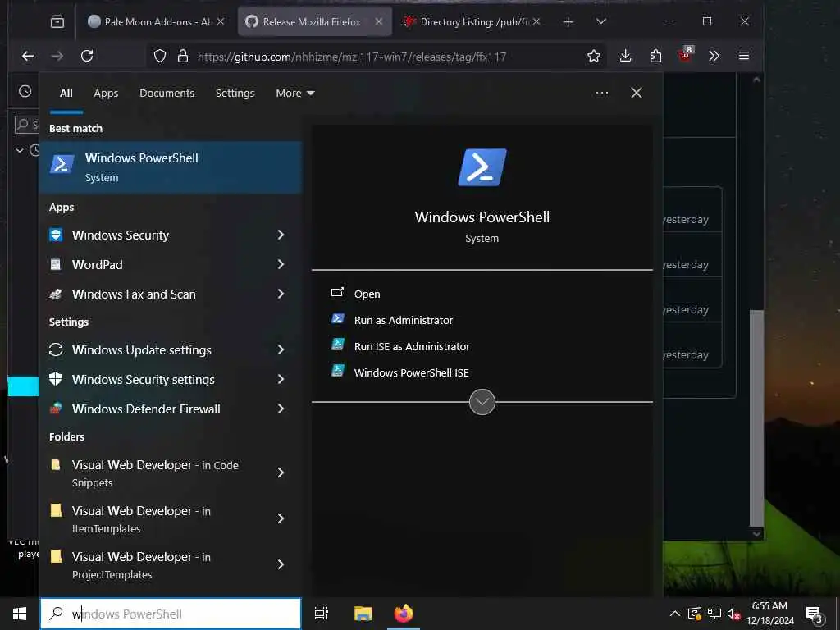Select the All search filter tab

(66, 94)
